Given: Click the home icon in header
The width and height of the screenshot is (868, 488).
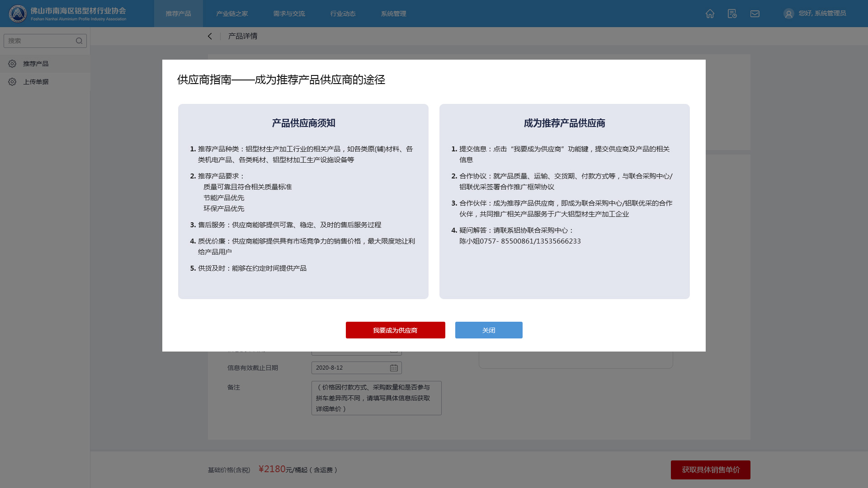Looking at the screenshot, I should click(x=710, y=14).
